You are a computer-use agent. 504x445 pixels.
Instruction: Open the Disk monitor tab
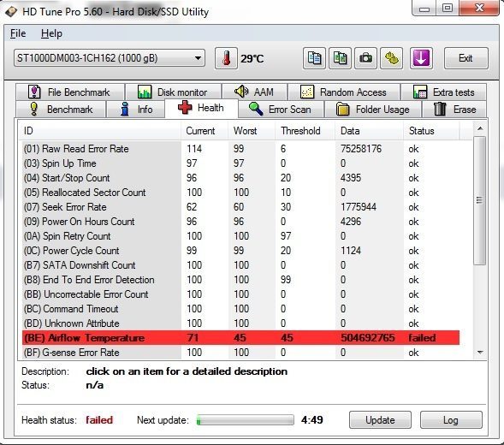[x=173, y=92]
